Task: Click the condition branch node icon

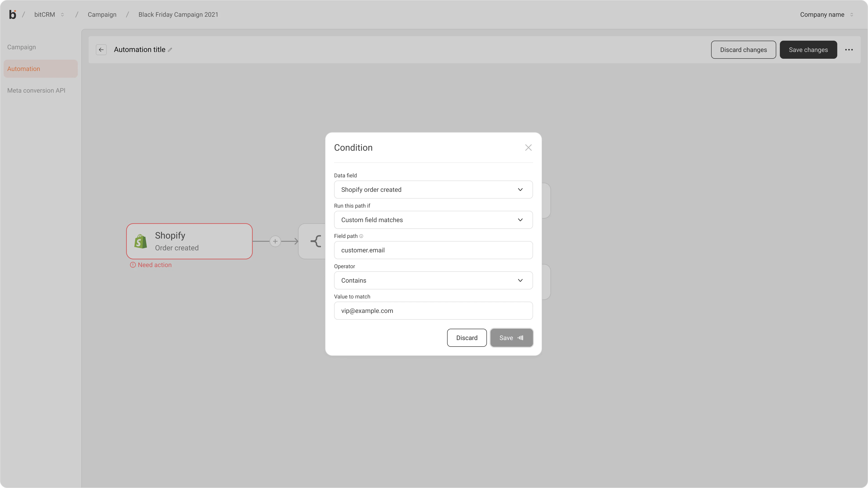Action: click(316, 241)
